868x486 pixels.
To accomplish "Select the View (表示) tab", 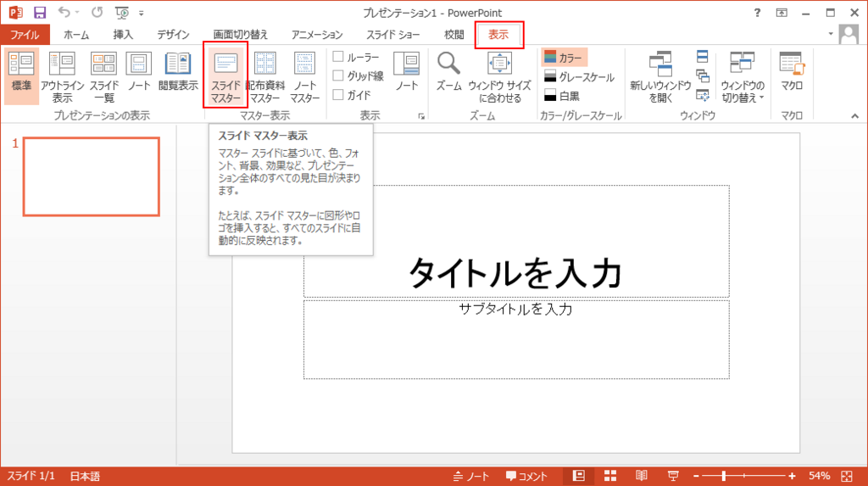I will point(498,35).
